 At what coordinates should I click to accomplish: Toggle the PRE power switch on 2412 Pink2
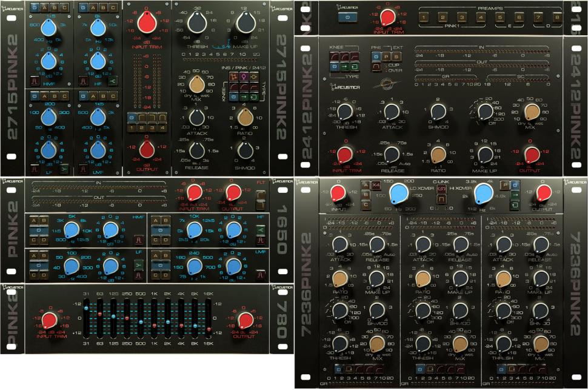[x=376, y=56]
